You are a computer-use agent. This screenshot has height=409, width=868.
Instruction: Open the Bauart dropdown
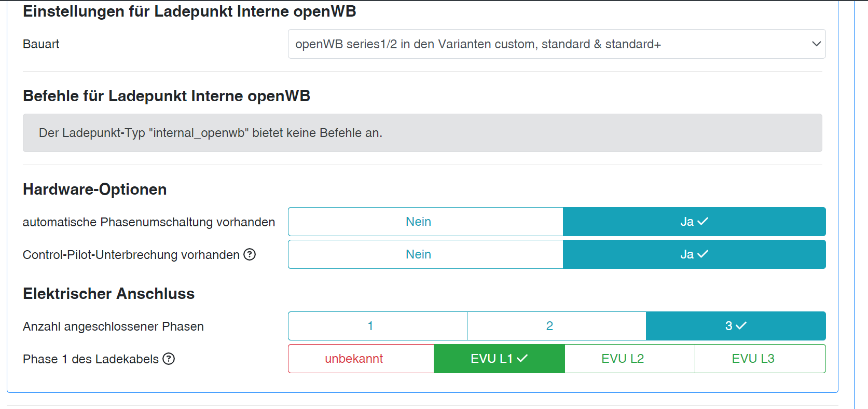(x=556, y=44)
